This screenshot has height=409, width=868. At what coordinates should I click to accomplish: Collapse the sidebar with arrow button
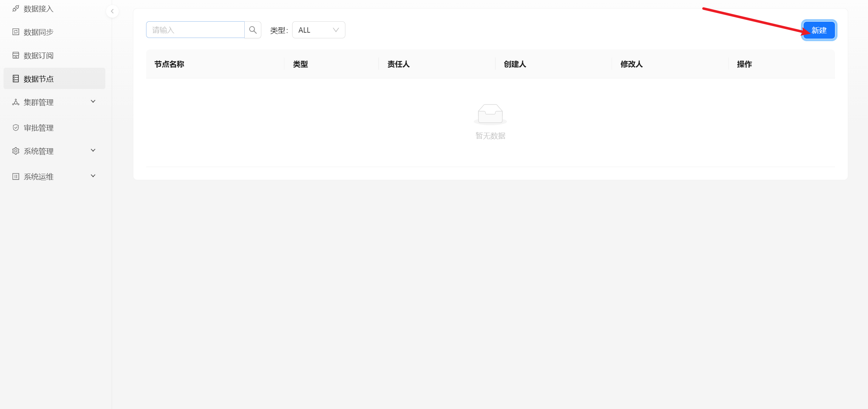point(112,11)
